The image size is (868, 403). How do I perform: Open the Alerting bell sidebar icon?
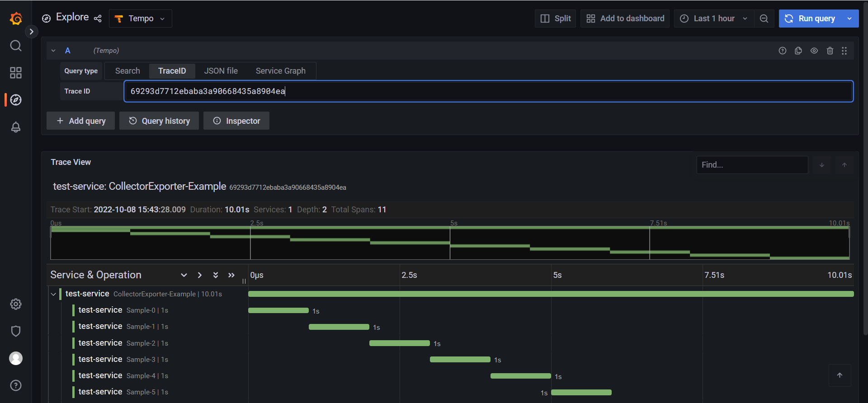(x=16, y=127)
